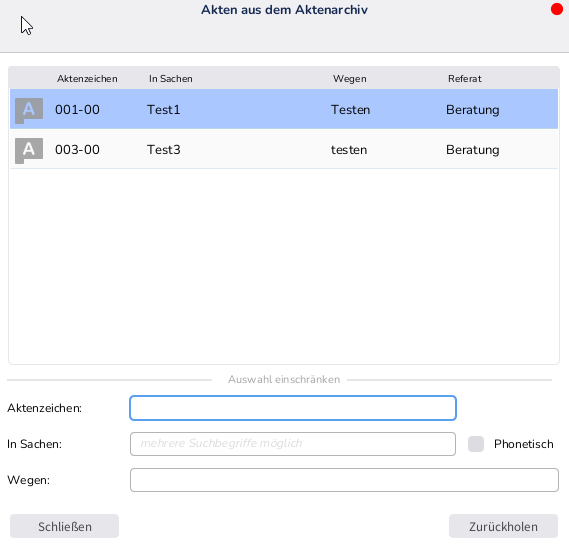
Task: Focus the Aktenzeichen filter field
Action: [x=293, y=408]
